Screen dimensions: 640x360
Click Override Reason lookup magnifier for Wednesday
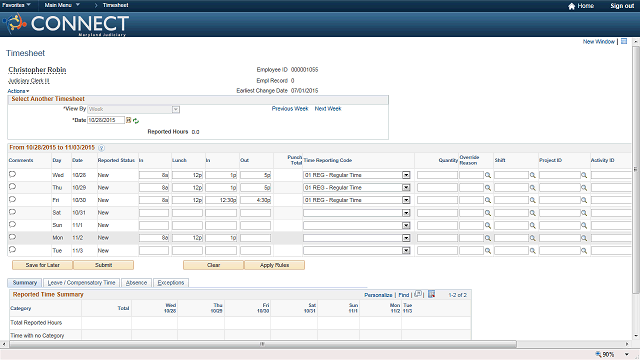488,175
